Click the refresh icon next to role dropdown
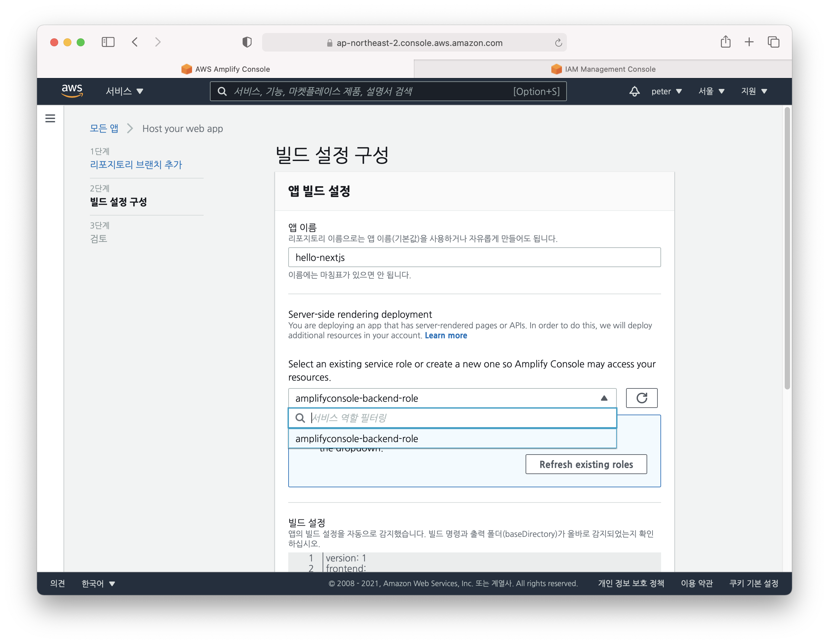This screenshot has height=644, width=829. coord(641,398)
